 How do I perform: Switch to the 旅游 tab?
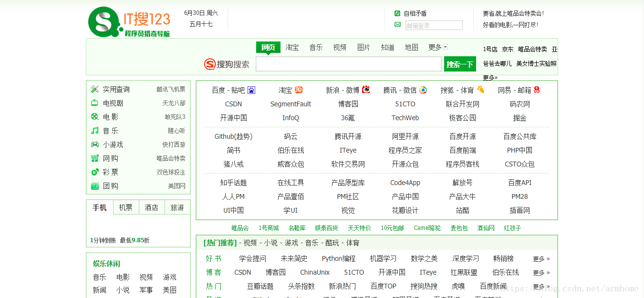177,207
